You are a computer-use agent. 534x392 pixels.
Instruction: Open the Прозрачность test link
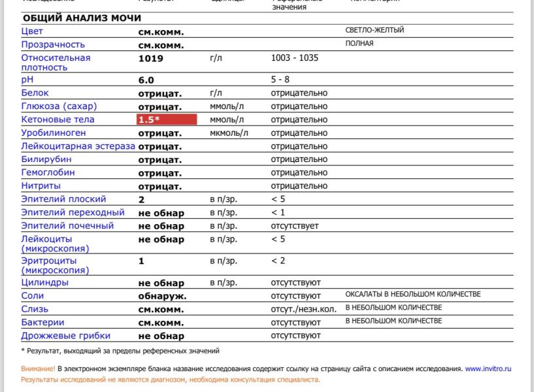[x=53, y=44]
